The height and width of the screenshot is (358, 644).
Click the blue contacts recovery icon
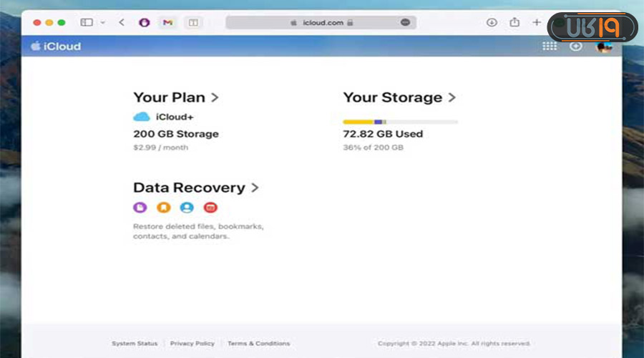[x=187, y=208]
